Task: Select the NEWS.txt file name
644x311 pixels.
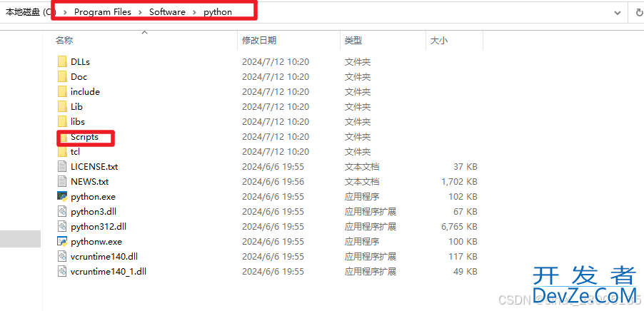Action: click(89, 182)
